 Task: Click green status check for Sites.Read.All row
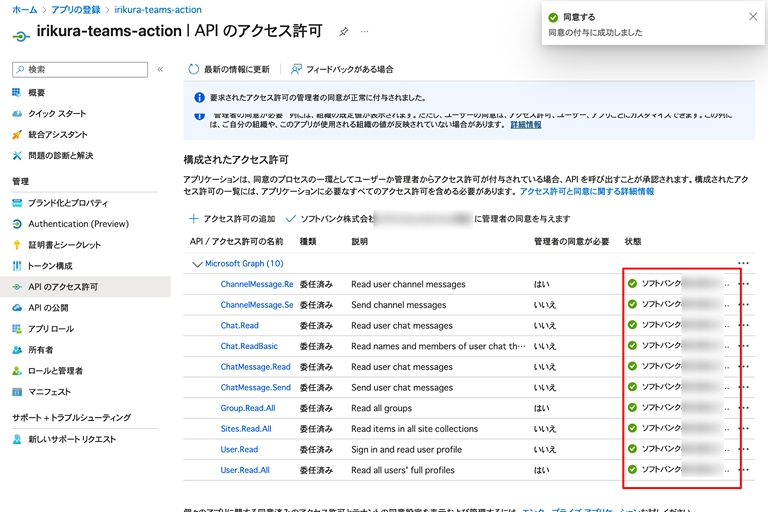click(x=632, y=428)
